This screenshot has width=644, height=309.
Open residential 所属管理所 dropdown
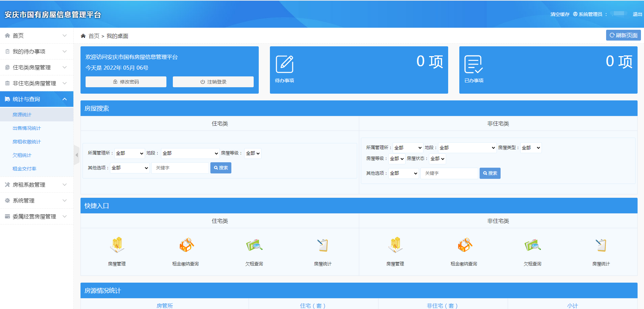130,153
